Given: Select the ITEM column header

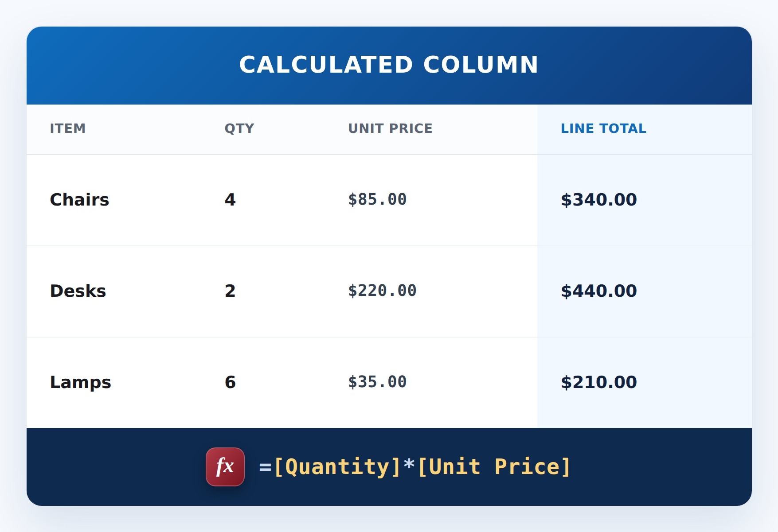Looking at the screenshot, I should [x=67, y=128].
